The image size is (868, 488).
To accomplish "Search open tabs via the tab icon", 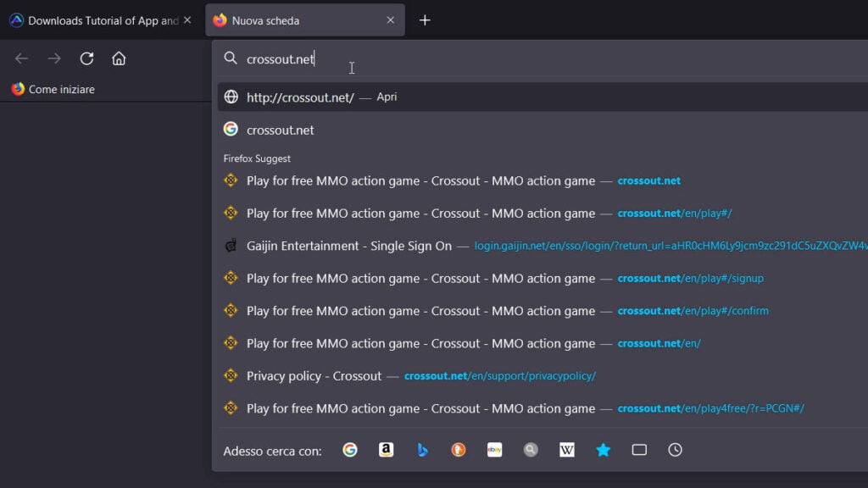I will coord(639,450).
